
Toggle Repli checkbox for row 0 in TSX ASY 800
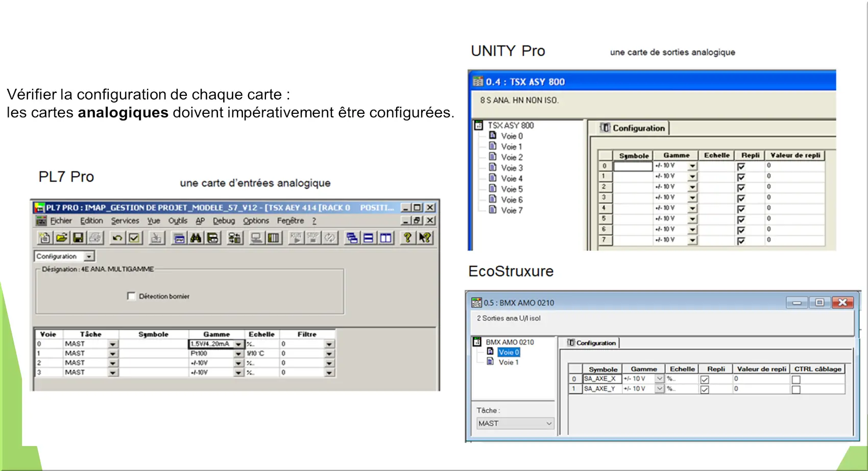pyautogui.click(x=741, y=166)
